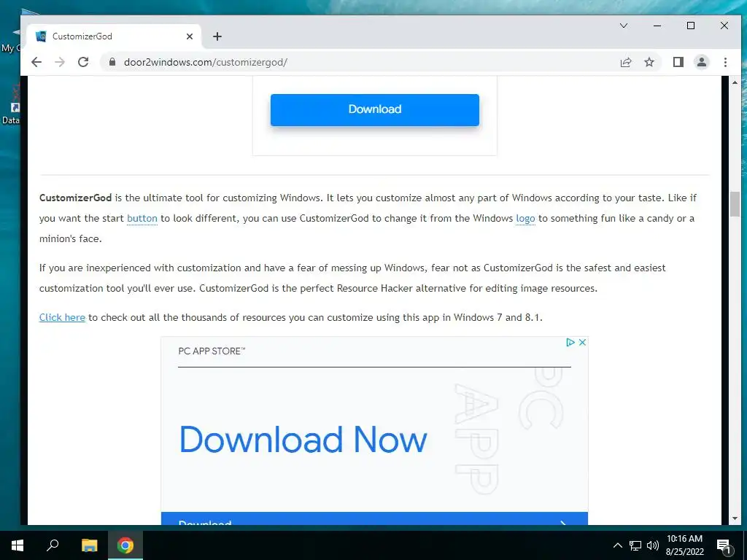The image size is (747, 560).
Task: Open the taskbar clock and date
Action: coord(684,545)
